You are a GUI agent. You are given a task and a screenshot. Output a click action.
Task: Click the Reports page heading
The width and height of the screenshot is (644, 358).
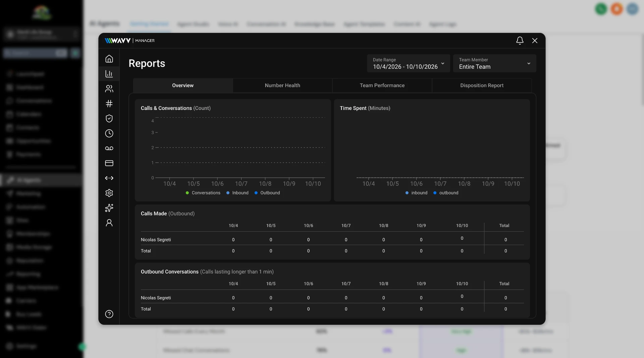(147, 63)
